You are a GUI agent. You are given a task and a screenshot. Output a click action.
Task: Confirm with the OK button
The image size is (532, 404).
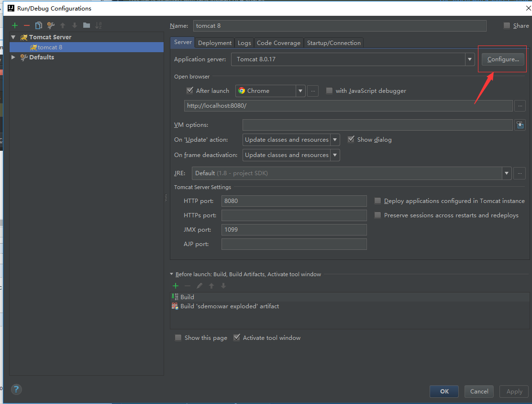[x=444, y=392]
